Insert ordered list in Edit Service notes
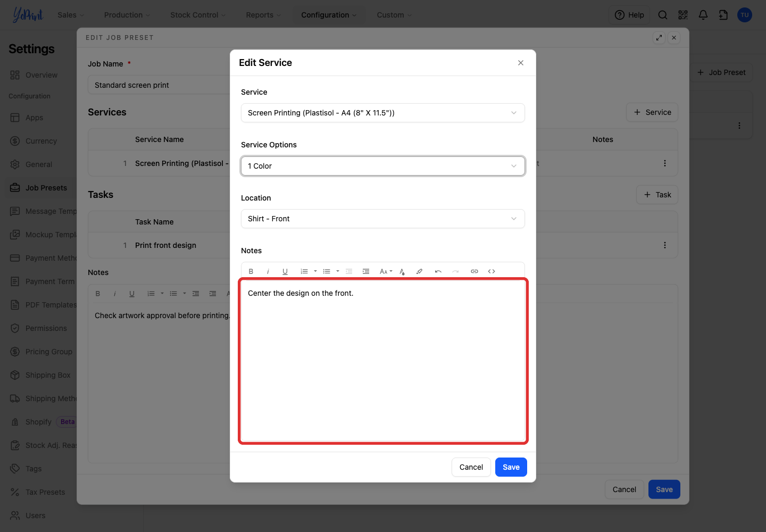The height and width of the screenshot is (532, 766). click(x=304, y=271)
